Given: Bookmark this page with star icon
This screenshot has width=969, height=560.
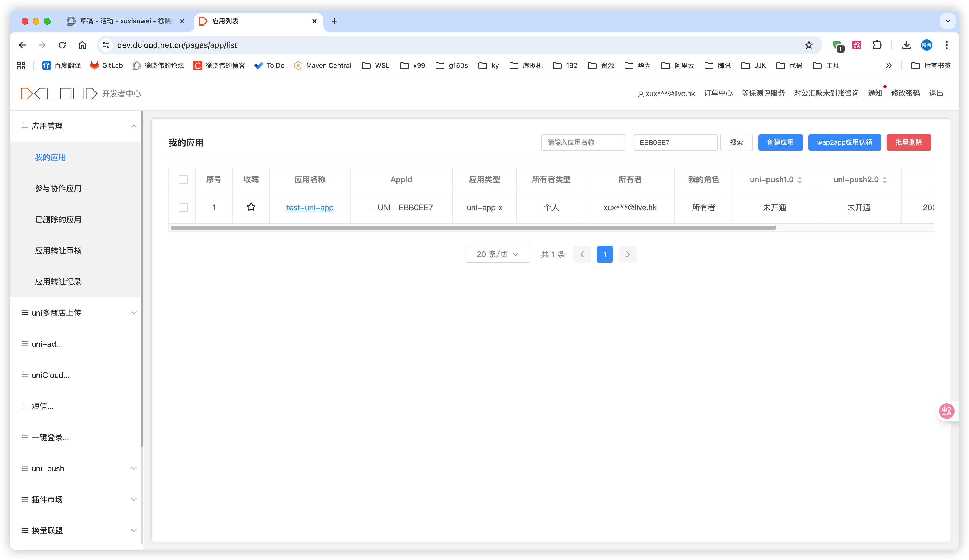Looking at the screenshot, I should 809,45.
